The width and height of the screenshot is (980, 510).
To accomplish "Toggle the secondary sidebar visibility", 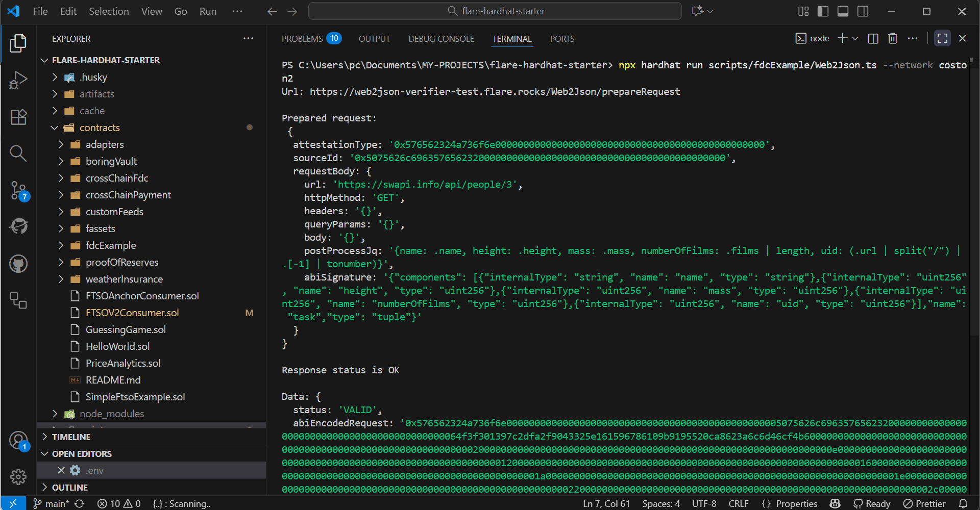I will pyautogui.click(x=863, y=11).
